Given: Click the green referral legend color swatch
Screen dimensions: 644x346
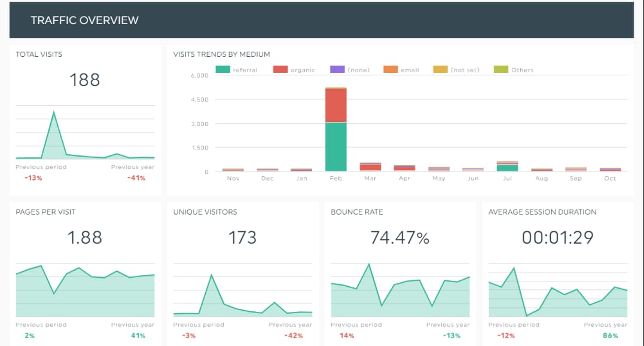Looking at the screenshot, I should click(x=222, y=70).
